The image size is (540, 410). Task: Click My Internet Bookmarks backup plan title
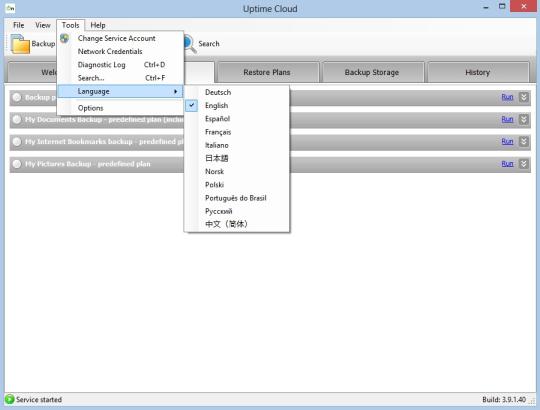click(104, 141)
